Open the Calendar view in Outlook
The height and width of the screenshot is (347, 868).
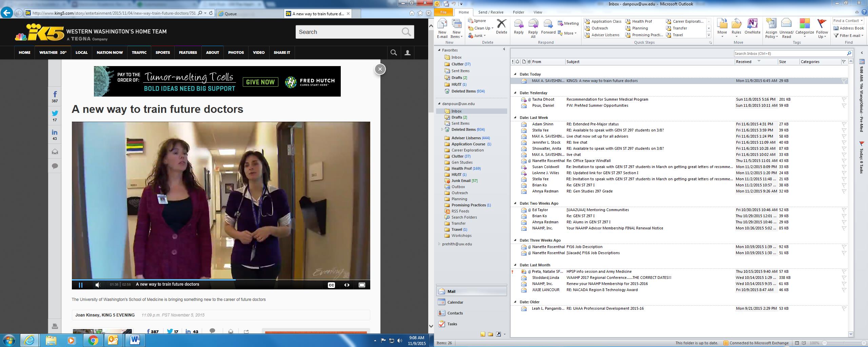(x=455, y=302)
